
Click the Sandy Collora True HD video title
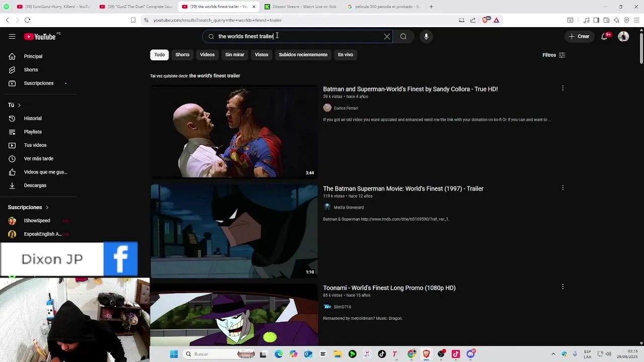pyautogui.click(x=410, y=89)
